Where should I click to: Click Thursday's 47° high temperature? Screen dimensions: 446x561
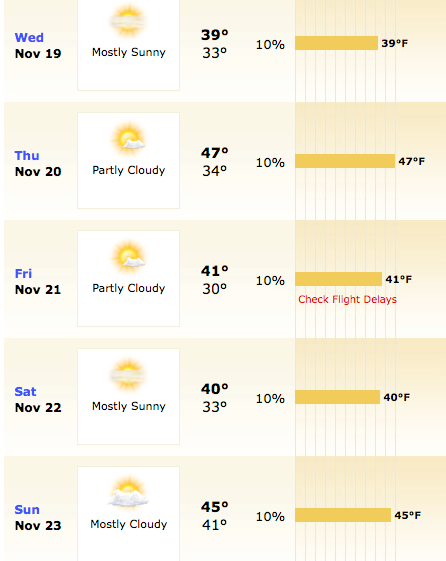tap(215, 153)
